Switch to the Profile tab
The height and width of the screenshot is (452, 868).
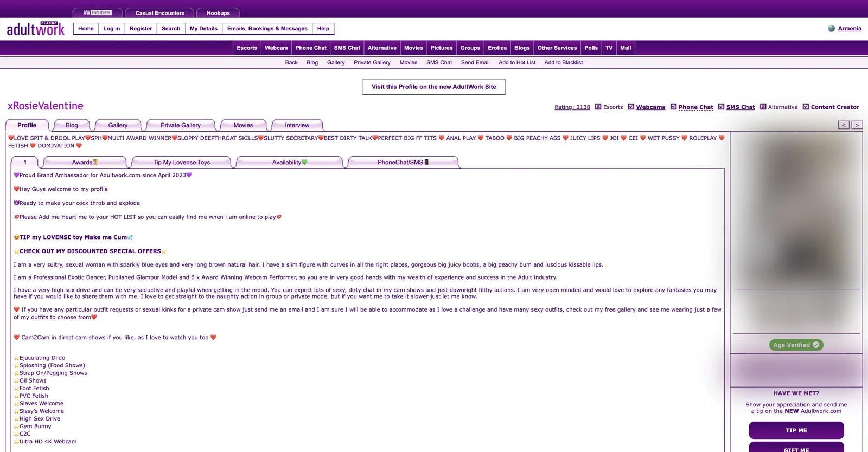[x=27, y=125]
